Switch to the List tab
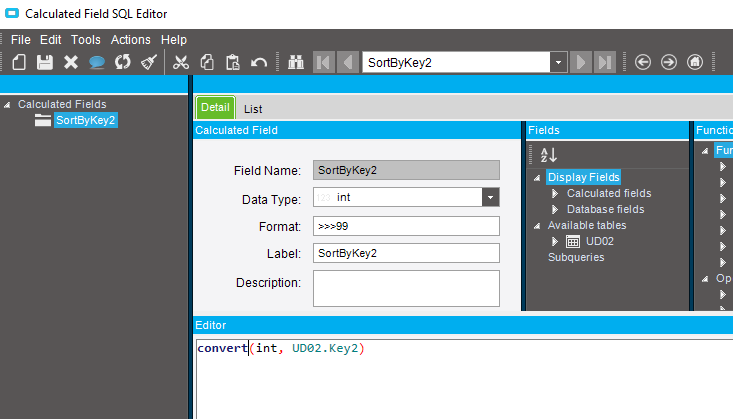733x419 pixels. tap(253, 109)
